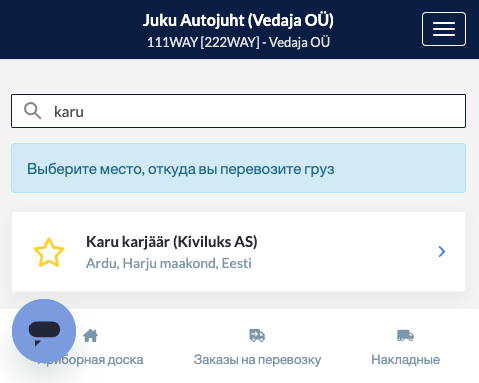This screenshot has width=479, height=383.
Task: Open the chat support bubble
Action: [44, 331]
